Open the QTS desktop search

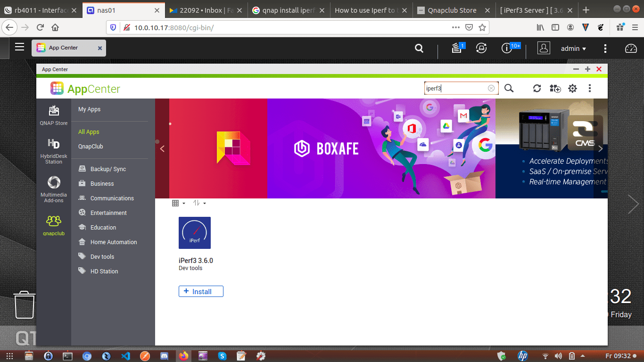419,48
